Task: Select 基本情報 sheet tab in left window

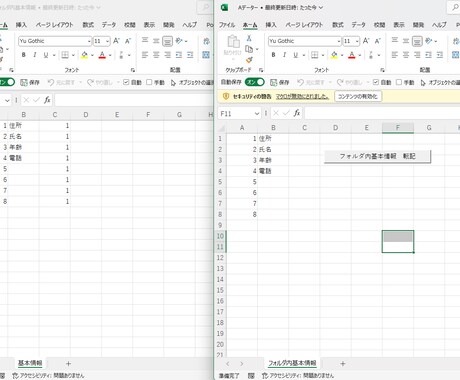Action: 30,363
